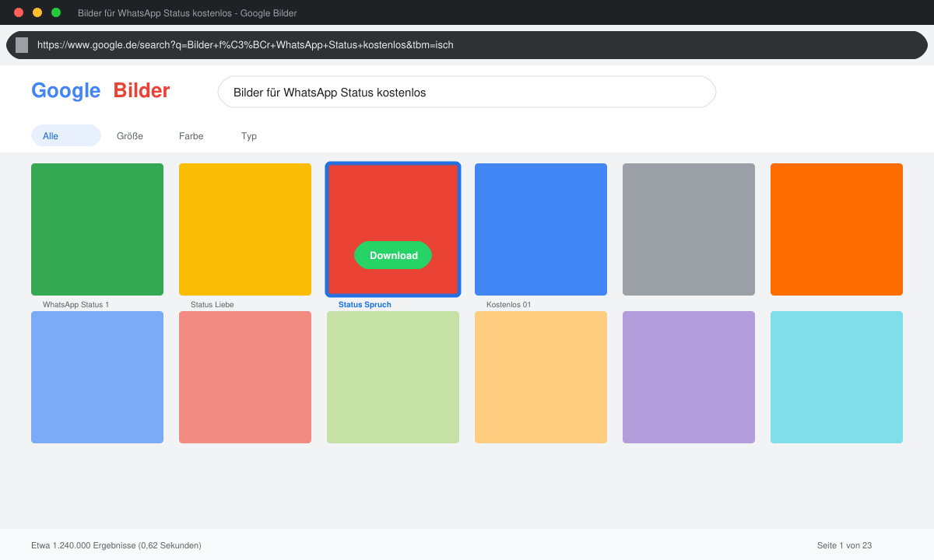Click the WhatsApp Status 1 caption
The height and width of the screenshot is (560, 934).
(76, 305)
